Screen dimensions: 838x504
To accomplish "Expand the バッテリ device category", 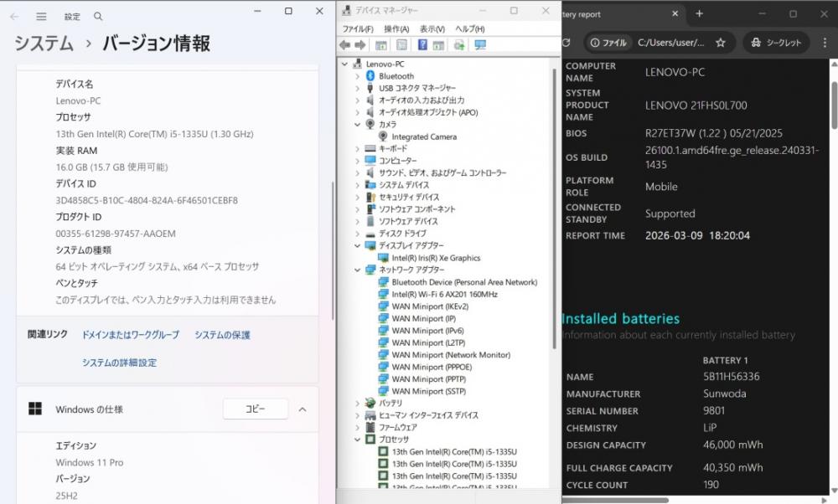I will [x=358, y=403].
